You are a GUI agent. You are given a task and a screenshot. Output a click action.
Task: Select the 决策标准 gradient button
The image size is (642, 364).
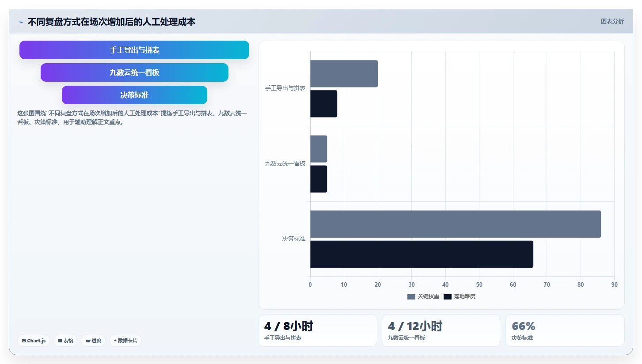tap(134, 95)
